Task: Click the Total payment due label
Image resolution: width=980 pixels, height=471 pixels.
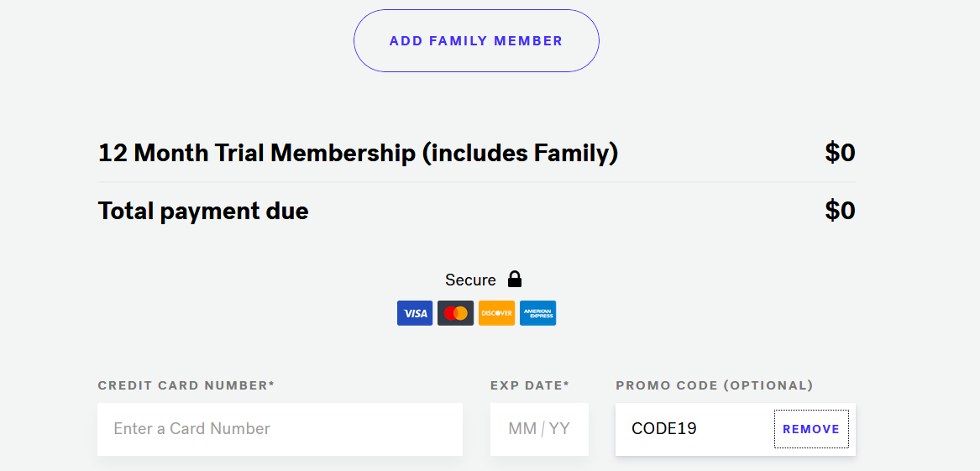Action: (x=203, y=211)
